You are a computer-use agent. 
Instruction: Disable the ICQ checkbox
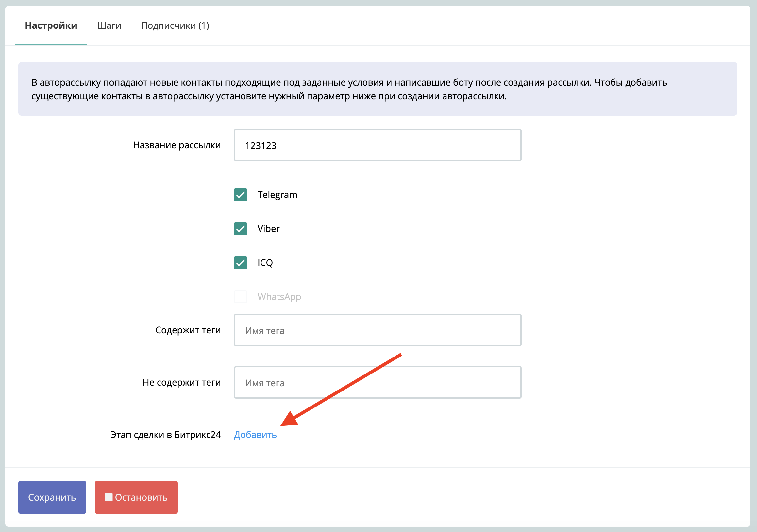[x=240, y=263]
